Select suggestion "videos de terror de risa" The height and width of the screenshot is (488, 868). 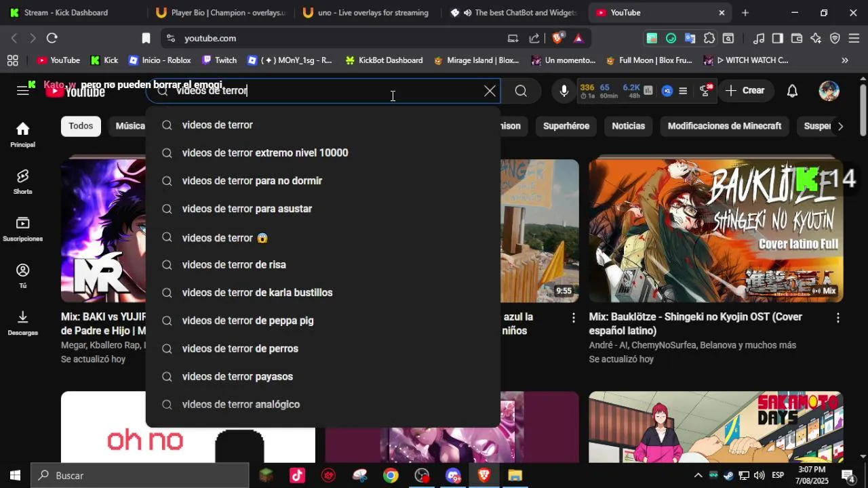(x=323, y=265)
